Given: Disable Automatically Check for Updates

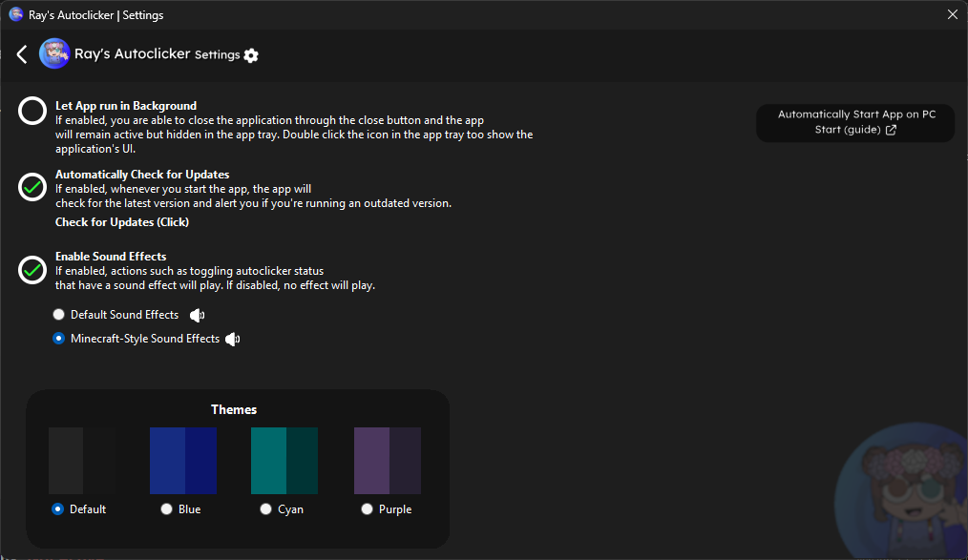Looking at the screenshot, I should (32, 187).
